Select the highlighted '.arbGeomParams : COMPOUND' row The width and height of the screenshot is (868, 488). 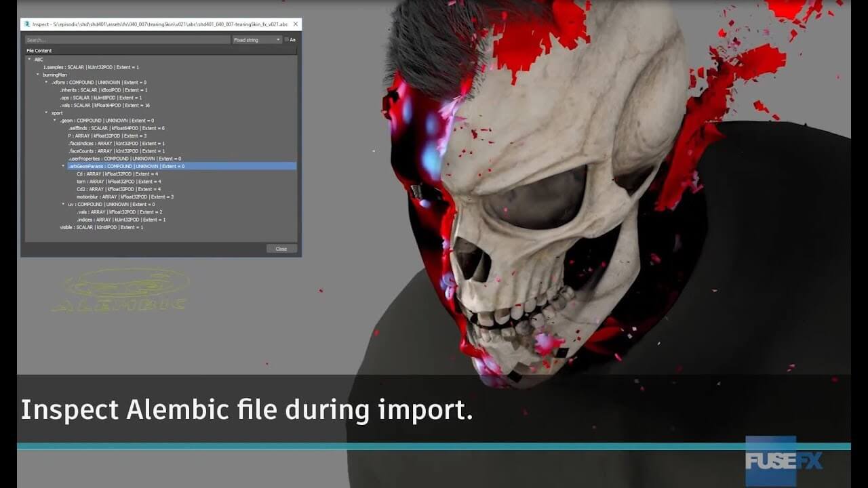(x=182, y=166)
